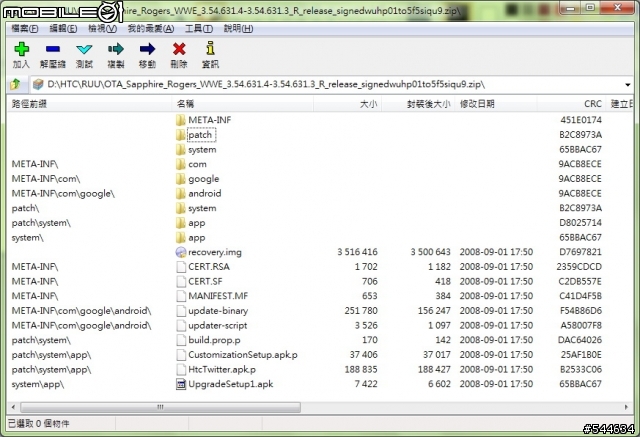The width and height of the screenshot is (640, 437).
Task: Open the Favorites (我的最愛) menu
Action: pyautogui.click(x=151, y=29)
